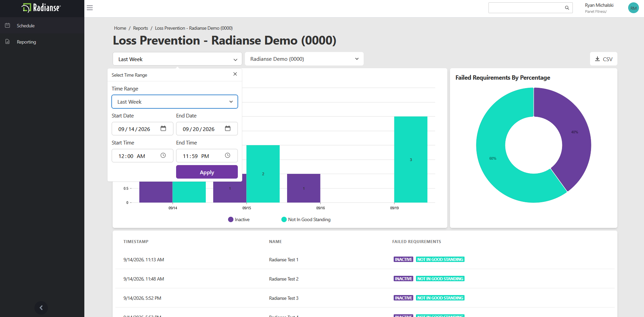The image size is (644, 317).
Task: Click the purple 40% donut segment
Action: pos(575,132)
